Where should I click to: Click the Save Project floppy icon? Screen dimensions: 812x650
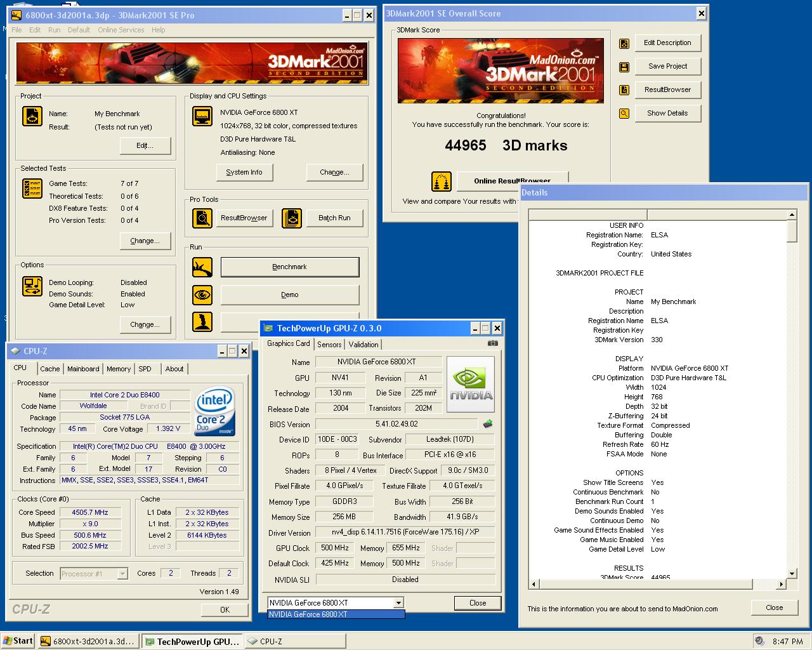[624, 67]
